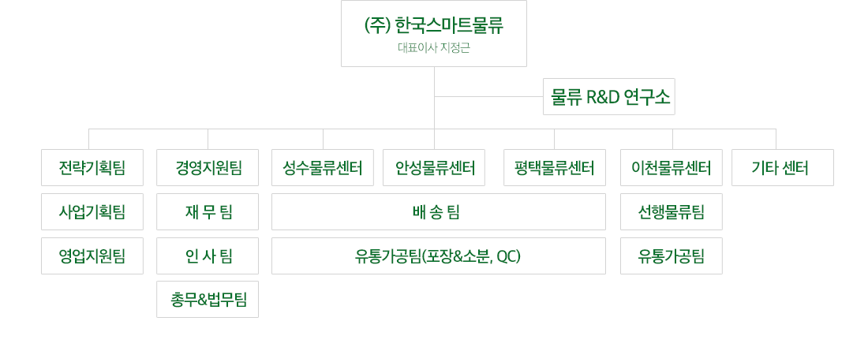
Task: Select the 유통가공팀(포장&소분, QC) box
Action: click(x=438, y=256)
